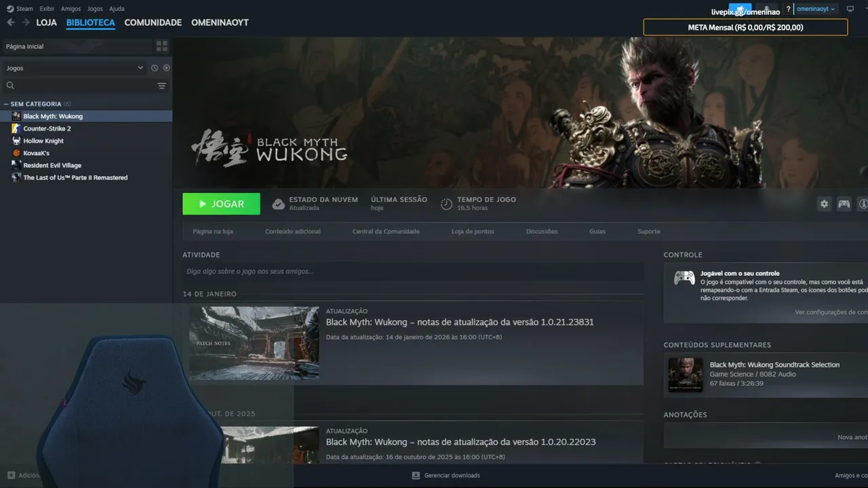868x488 pixels.
Task: Switch library to grid view icon
Action: (x=161, y=46)
